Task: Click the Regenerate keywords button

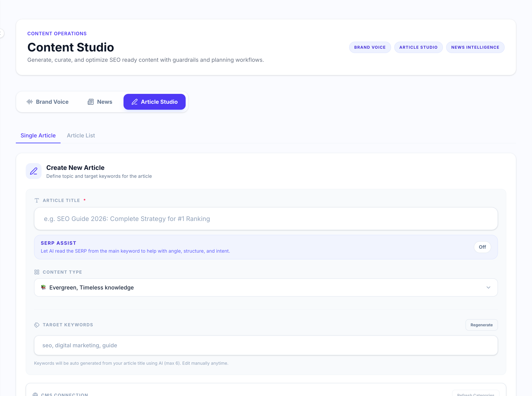Action: pos(482,325)
